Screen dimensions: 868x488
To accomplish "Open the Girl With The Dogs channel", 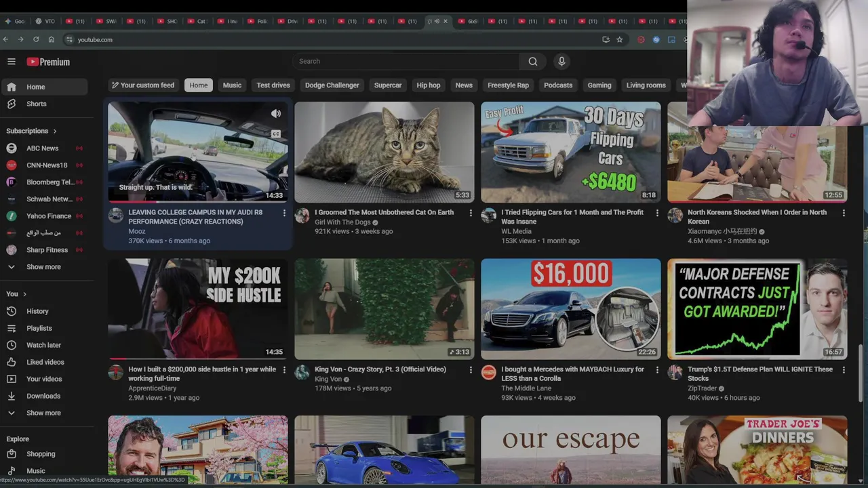I will (x=342, y=222).
